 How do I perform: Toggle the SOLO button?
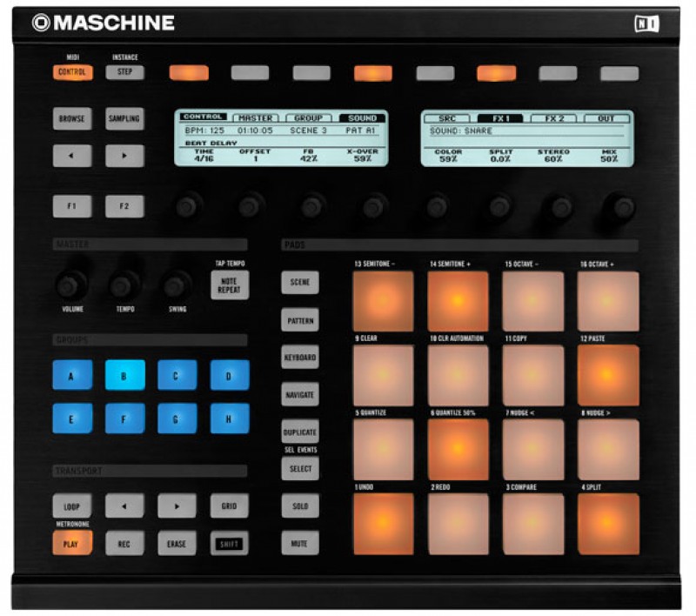(300, 506)
